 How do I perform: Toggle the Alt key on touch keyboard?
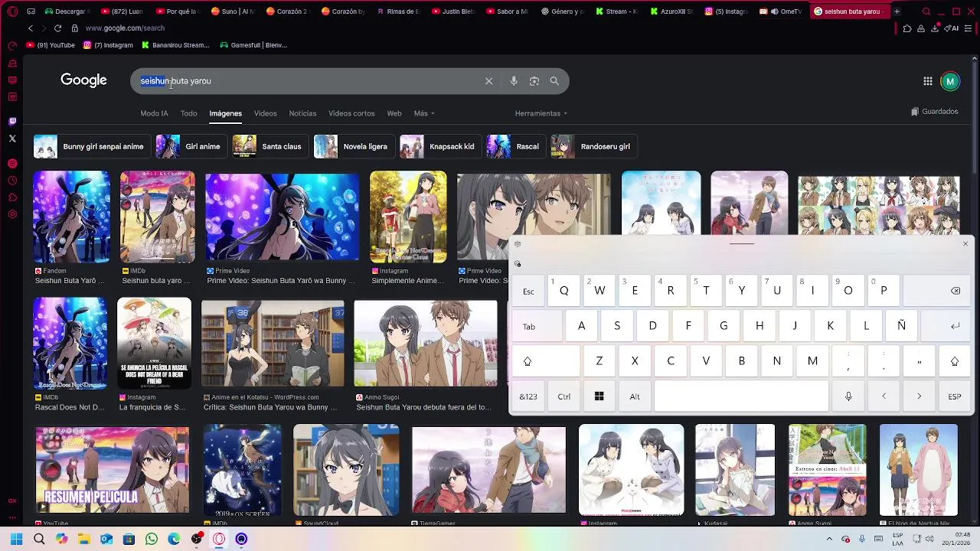635,396
